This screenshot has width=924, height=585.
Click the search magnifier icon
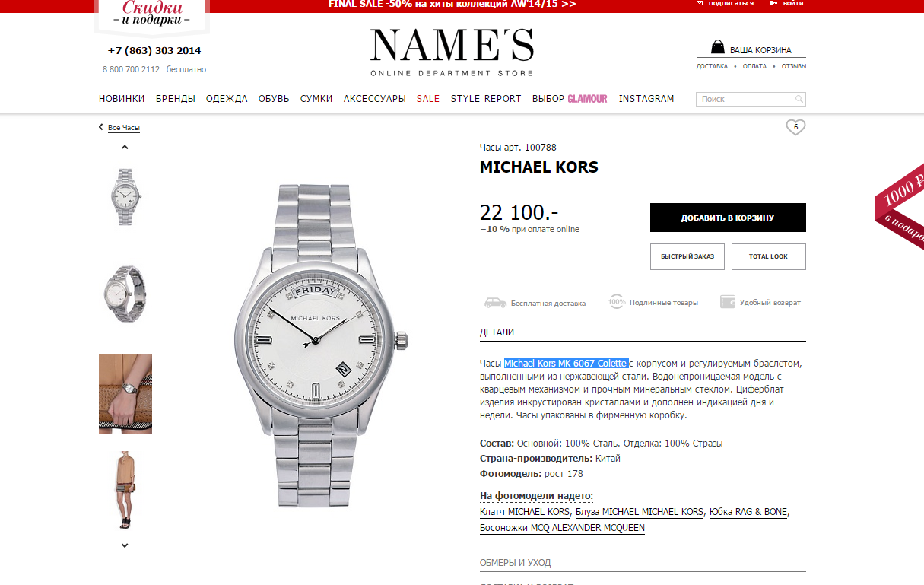click(x=799, y=99)
